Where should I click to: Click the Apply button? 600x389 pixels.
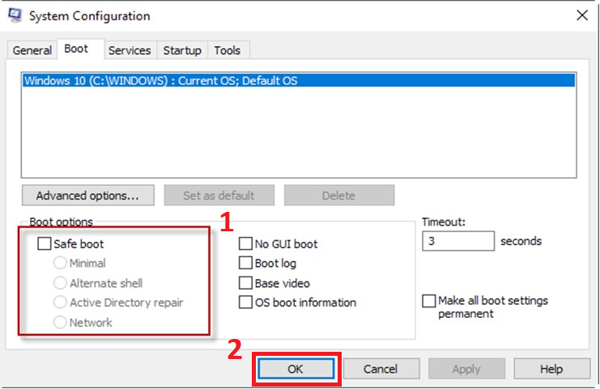click(466, 369)
